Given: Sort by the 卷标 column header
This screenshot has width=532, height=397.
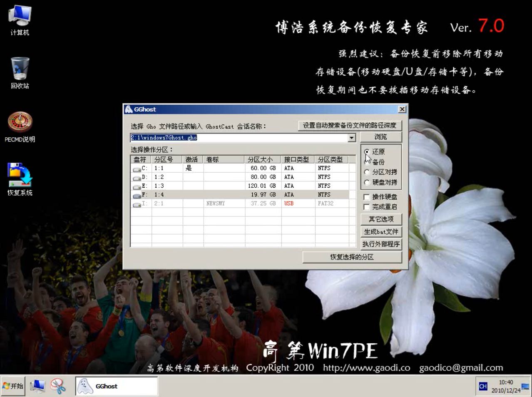Looking at the screenshot, I should tap(224, 159).
